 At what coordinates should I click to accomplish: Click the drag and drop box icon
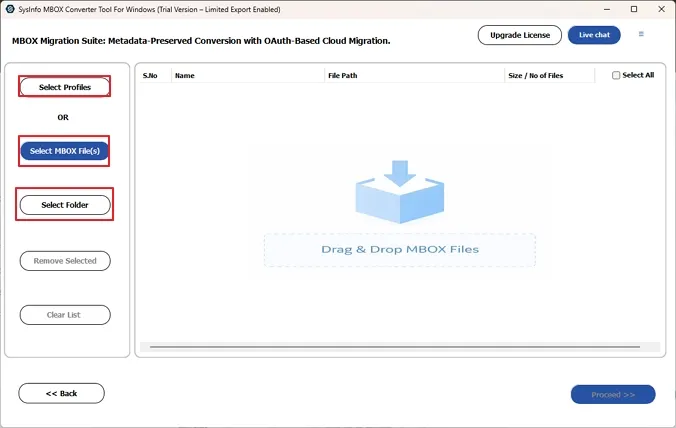(400, 192)
